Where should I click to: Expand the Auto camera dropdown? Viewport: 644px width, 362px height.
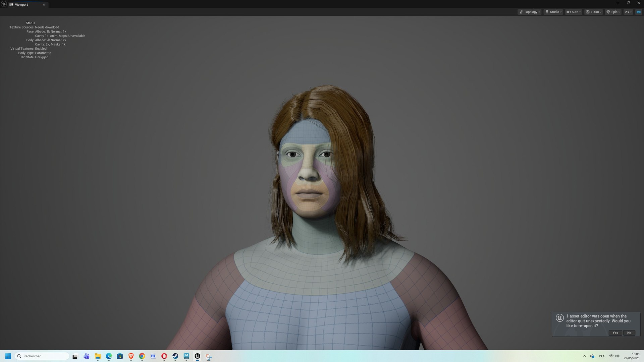pos(574,12)
